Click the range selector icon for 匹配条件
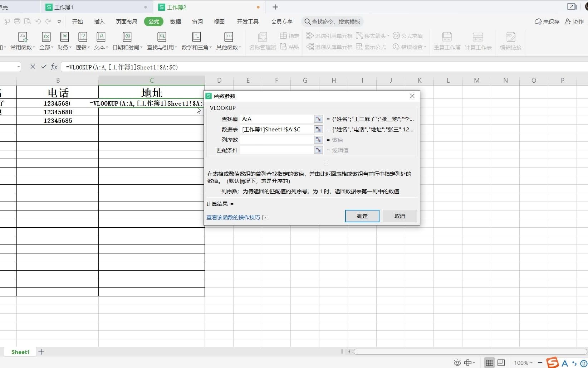The height and width of the screenshot is (368, 588). click(318, 150)
